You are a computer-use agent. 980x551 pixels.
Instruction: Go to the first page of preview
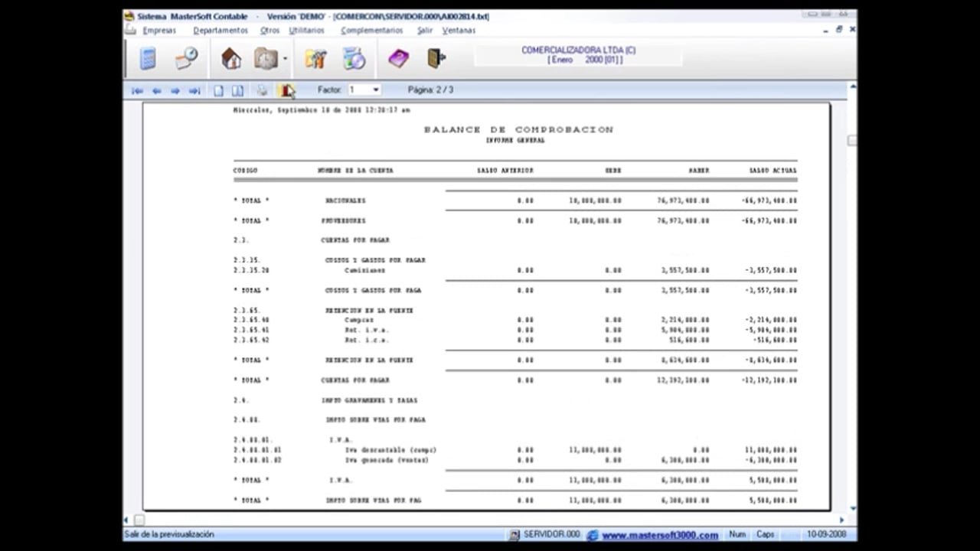click(137, 90)
